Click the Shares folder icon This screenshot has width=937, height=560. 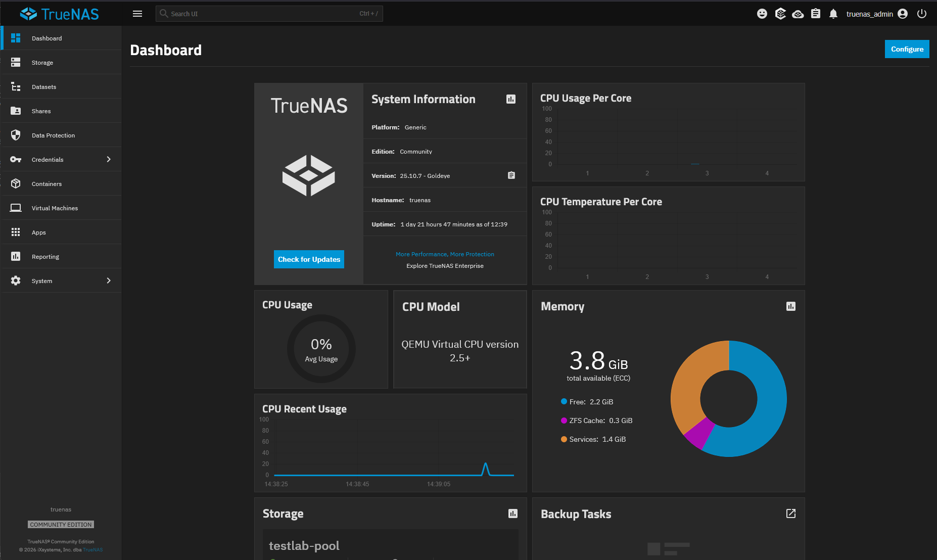click(x=16, y=111)
